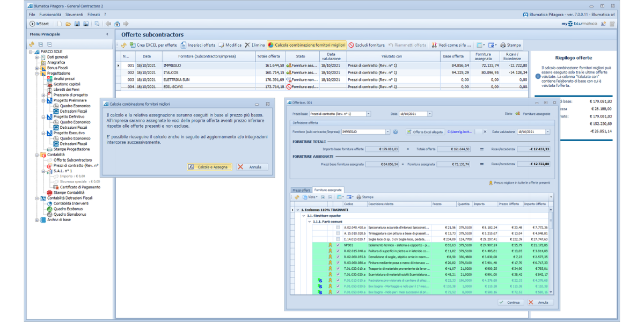Collapse the 1.1. Strutture opache group
The image size is (644, 322).
pyautogui.click(x=303, y=216)
